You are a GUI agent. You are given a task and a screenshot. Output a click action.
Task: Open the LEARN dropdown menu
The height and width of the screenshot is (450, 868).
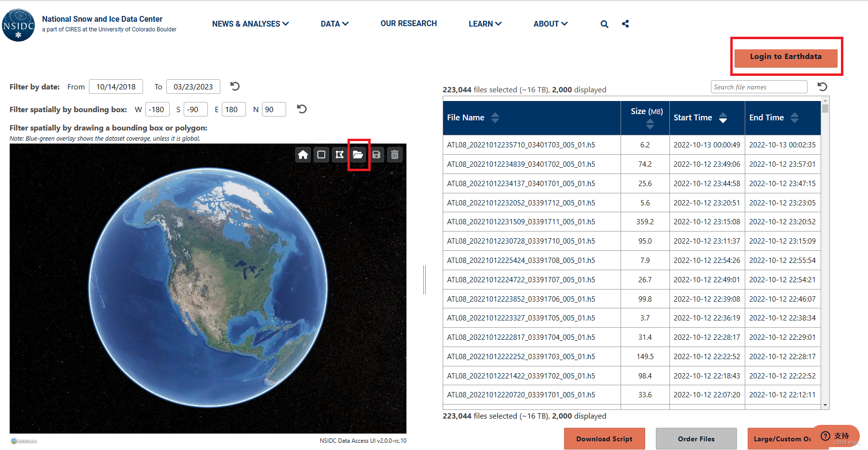tap(485, 23)
